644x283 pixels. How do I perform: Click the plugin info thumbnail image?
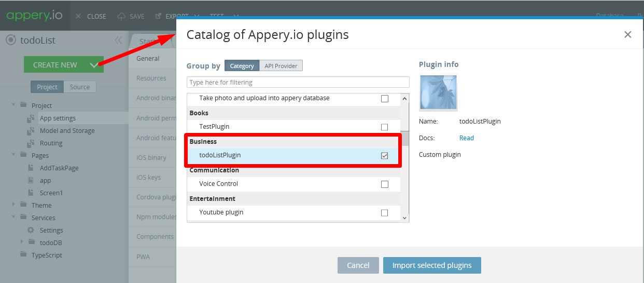tap(438, 93)
